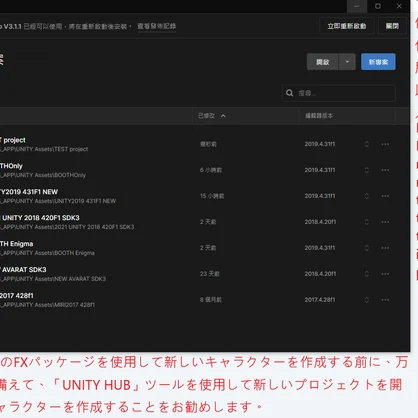
Task: Open the more options menu for TEST project
Action: pyautogui.click(x=385, y=144)
